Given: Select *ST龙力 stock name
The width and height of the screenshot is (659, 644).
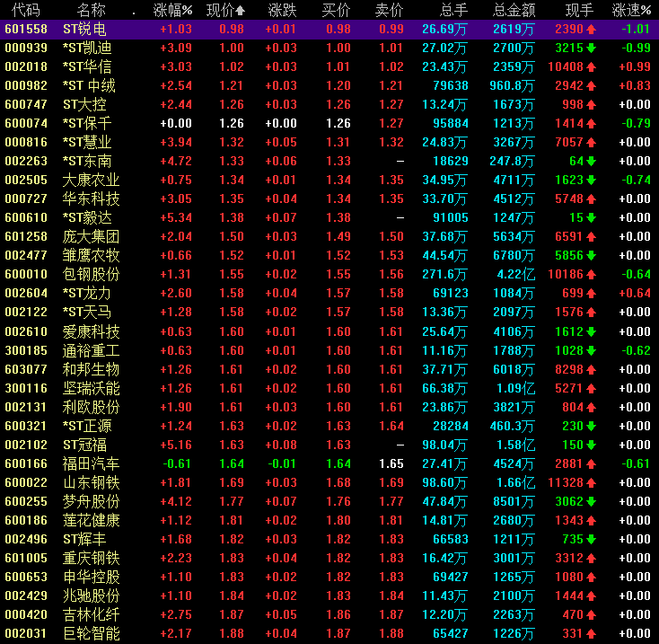Looking at the screenshot, I should pos(87,293).
